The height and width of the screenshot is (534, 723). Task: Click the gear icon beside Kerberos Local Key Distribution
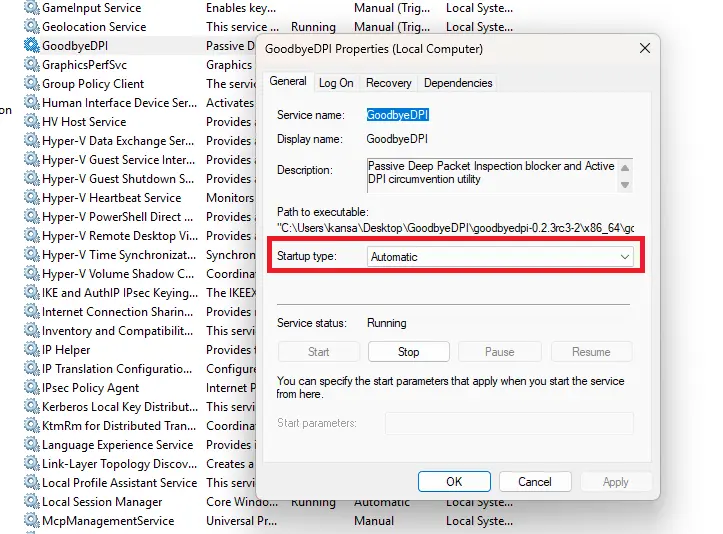[x=31, y=406]
